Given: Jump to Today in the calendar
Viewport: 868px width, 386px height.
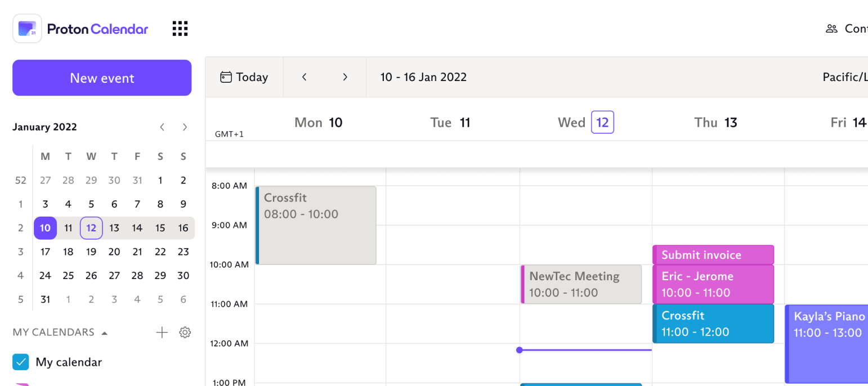Looking at the screenshot, I should click(x=244, y=77).
